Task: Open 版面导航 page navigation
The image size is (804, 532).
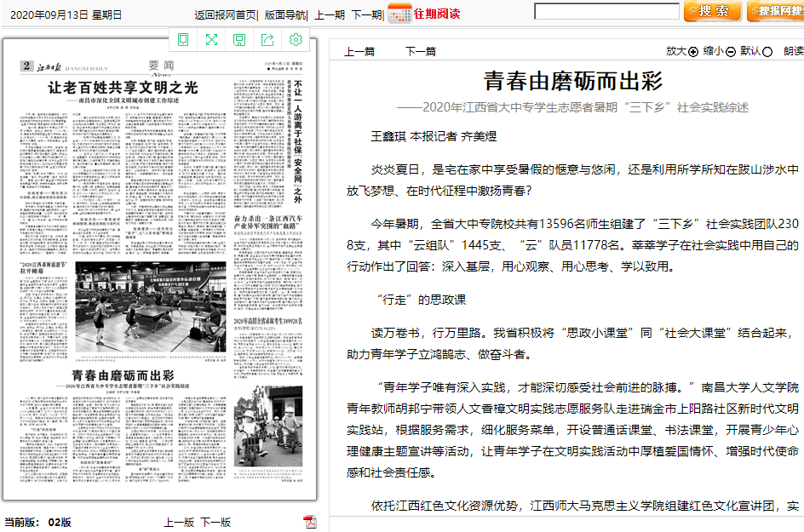Action: [285, 14]
